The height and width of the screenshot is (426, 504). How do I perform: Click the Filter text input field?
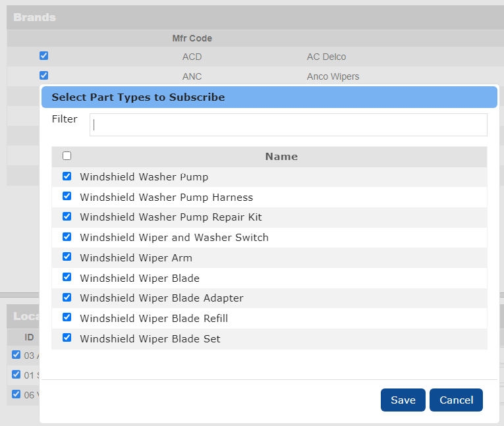[288, 124]
